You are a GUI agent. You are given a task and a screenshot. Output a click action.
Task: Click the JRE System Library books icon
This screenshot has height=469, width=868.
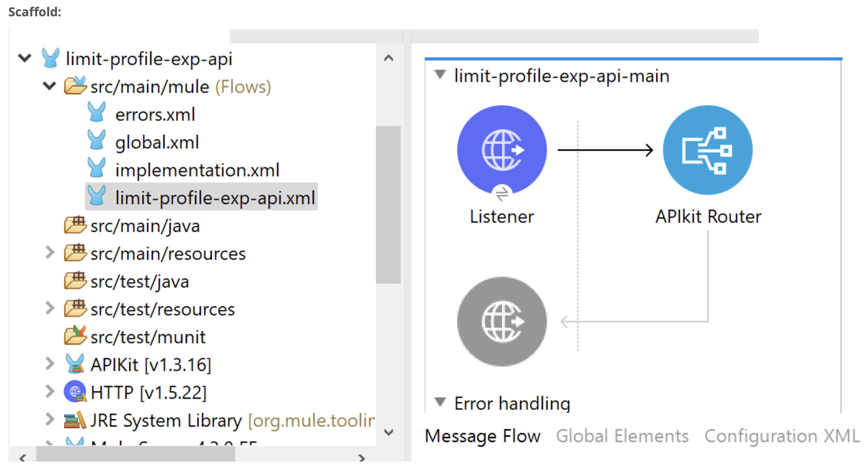pyautogui.click(x=75, y=420)
